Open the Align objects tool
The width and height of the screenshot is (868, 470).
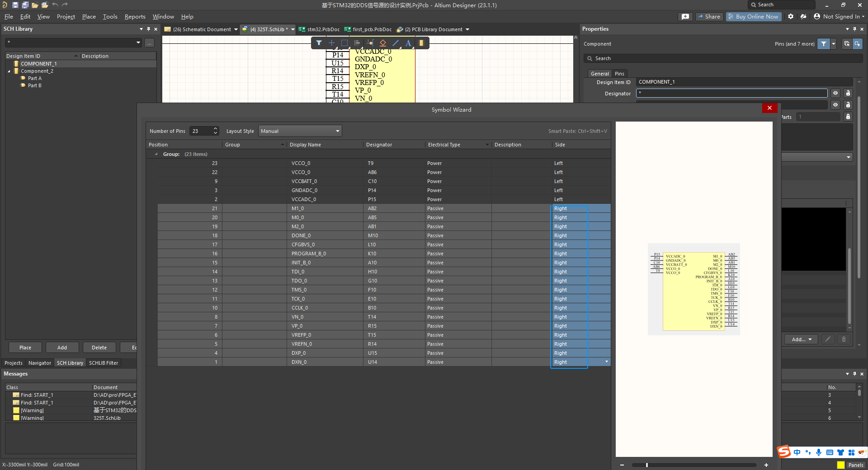pos(357,43)
